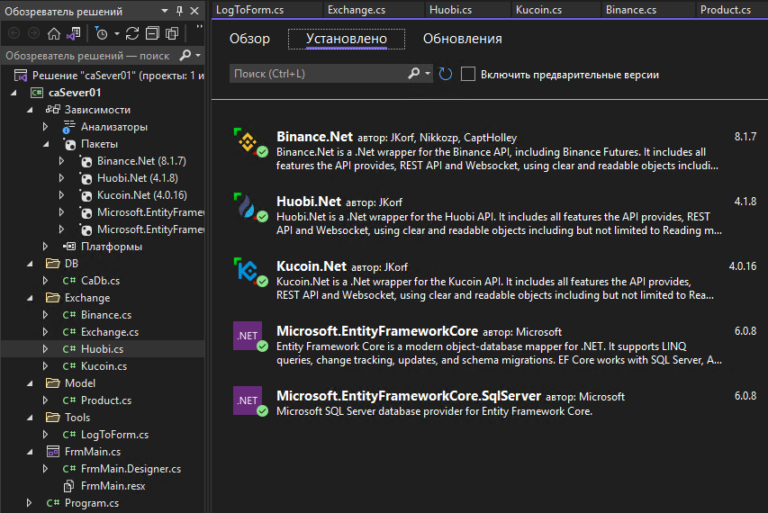Open the Binance.cs editor tab
The height and width of the screenshot is (513, 768).
tap(631, 10)
